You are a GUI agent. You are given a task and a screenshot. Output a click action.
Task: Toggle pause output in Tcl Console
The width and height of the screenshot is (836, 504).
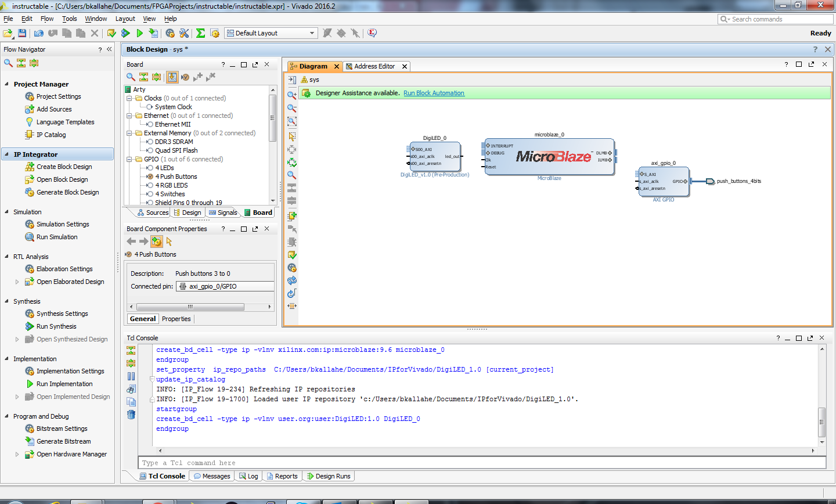pos(131,376)
